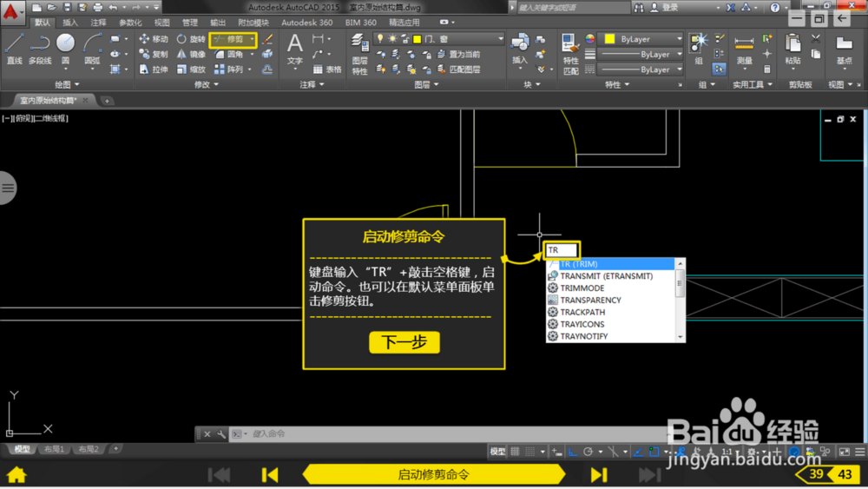
Task: Click the erase tool icon in Modify panel
Action: (267, 39)
